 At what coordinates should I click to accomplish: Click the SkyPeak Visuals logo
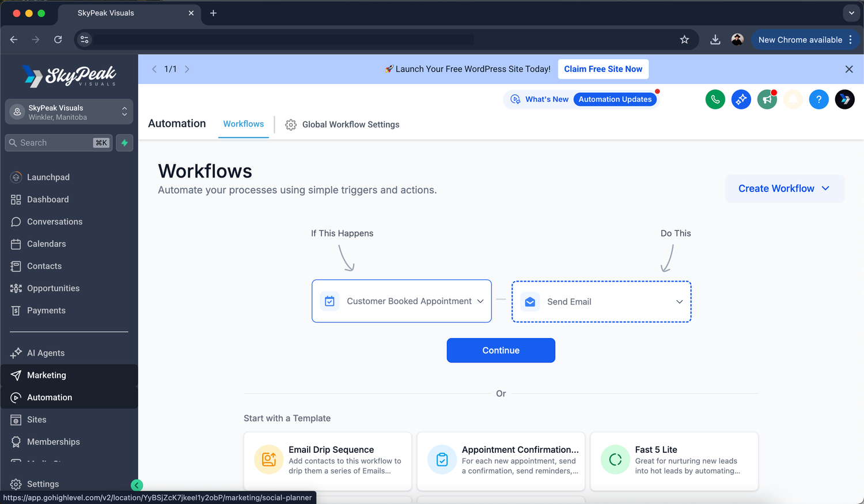(x=69, y=75)
